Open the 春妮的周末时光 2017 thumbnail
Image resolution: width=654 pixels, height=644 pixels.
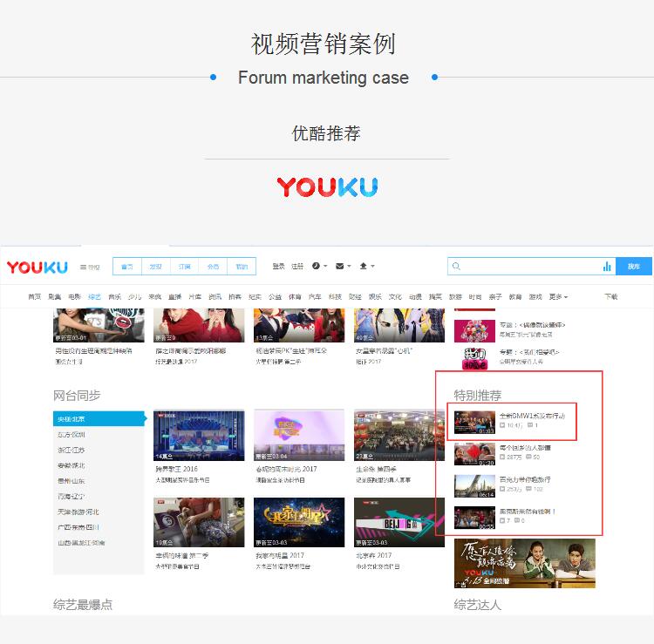coord(299,435)
